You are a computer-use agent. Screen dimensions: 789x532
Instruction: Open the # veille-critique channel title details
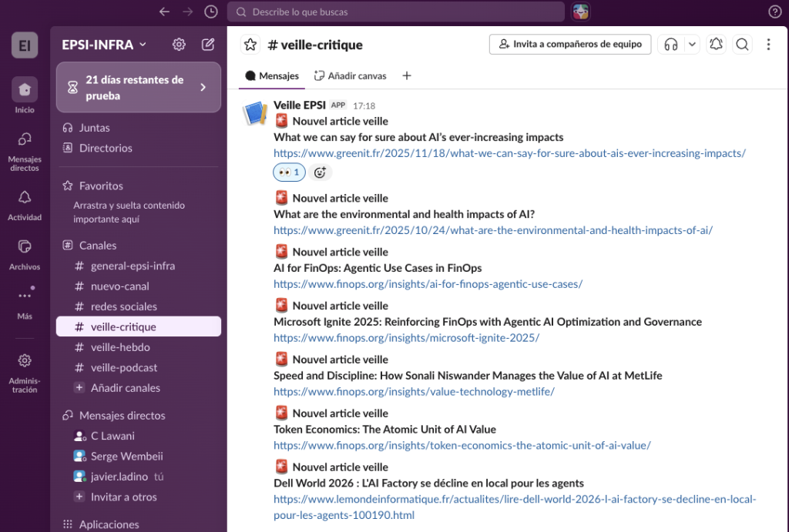pos(315,45)
